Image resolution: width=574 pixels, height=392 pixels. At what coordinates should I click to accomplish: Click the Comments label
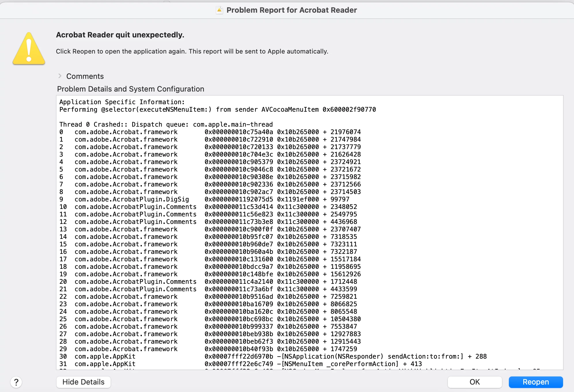tap(85, 76)
